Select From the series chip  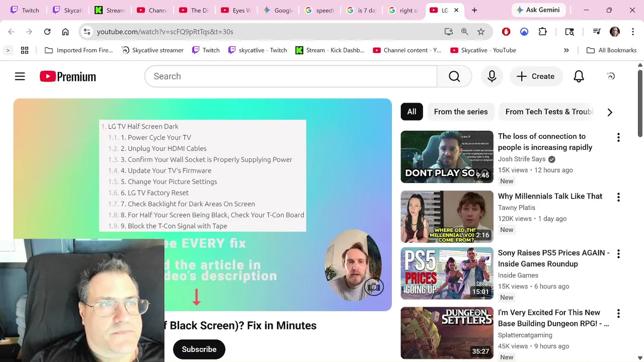point(461,112)
